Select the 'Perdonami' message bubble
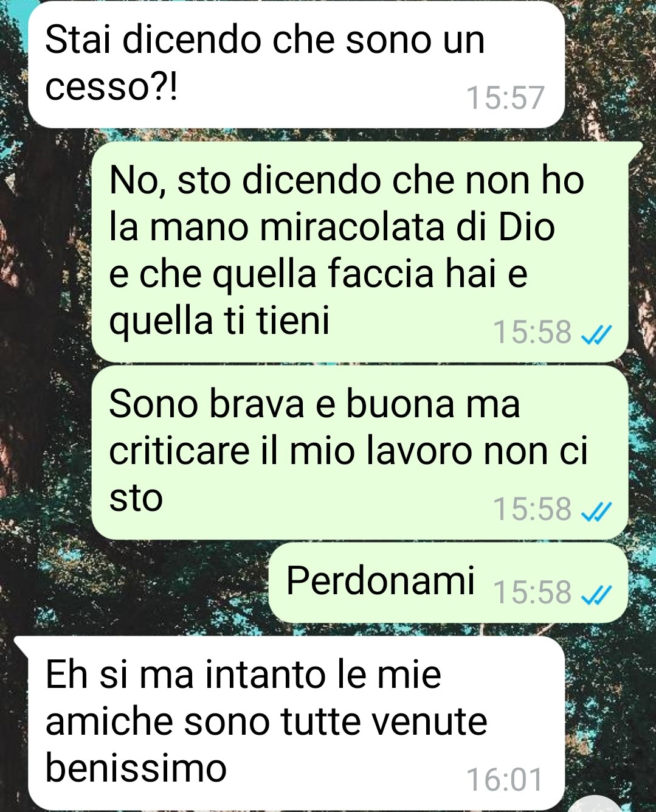 [x=449, y=583]
